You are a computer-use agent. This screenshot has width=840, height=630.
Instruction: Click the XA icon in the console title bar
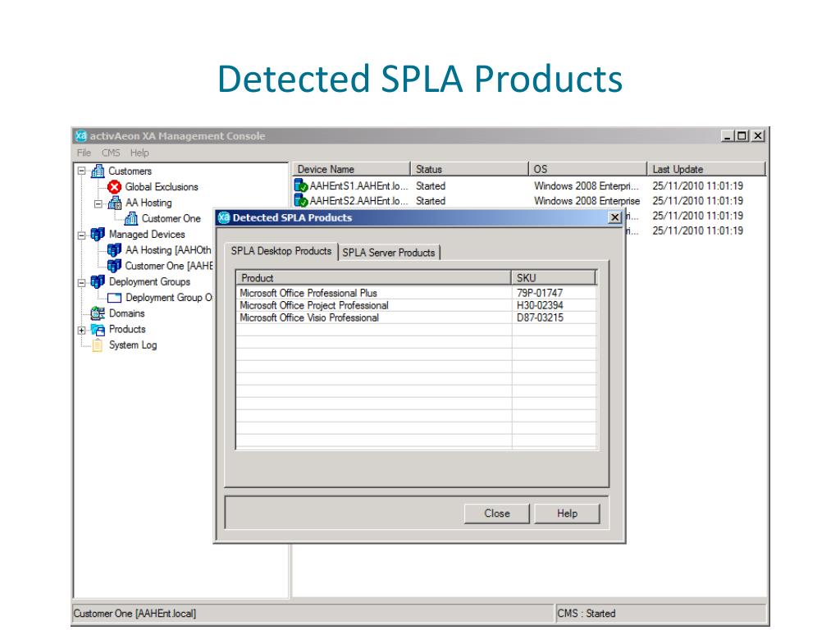coord(81,136)
